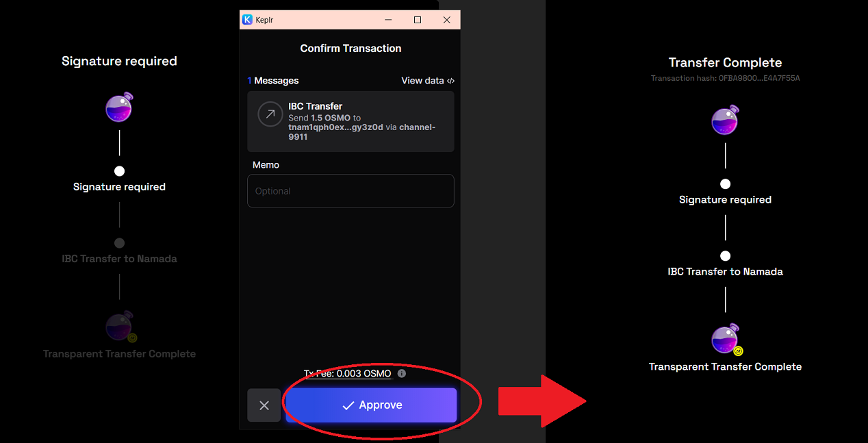
Task: Click the Osmosis flask below Transfer Complete heading
Action: (725, 121)
